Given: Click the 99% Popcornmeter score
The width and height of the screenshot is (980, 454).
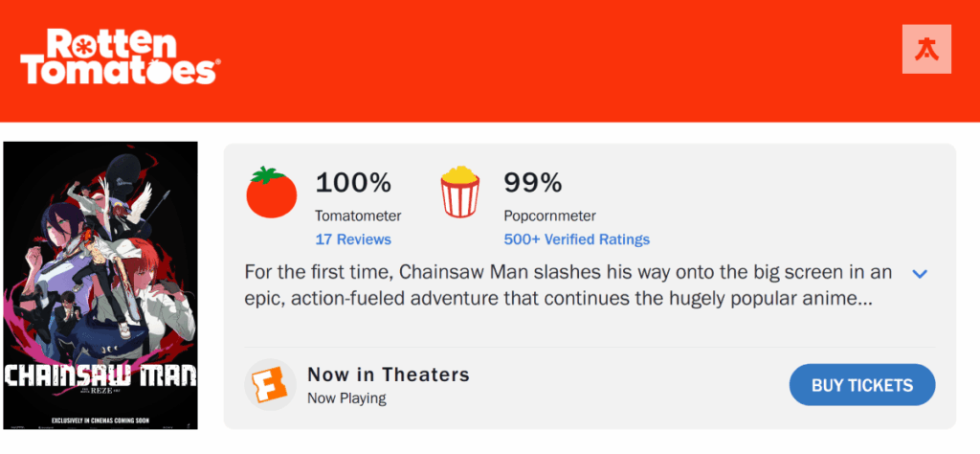Looking at the screenshot, I should point(533,182).
